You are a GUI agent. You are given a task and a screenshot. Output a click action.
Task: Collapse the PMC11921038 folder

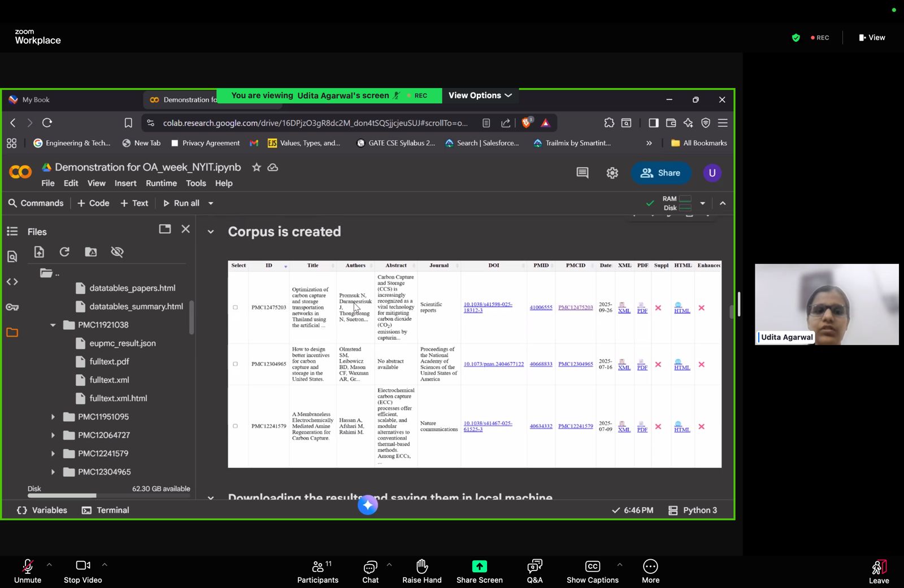coord(53,325)
